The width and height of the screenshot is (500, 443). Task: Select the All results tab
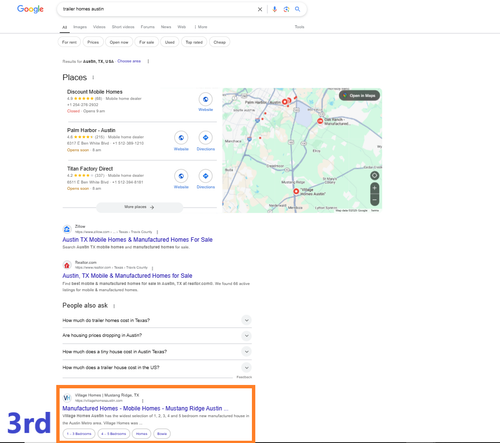[65, 27]
